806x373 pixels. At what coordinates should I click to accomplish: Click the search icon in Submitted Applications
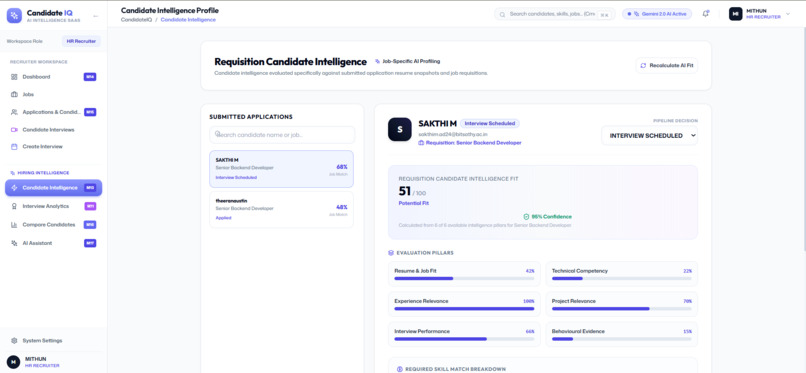click(217, 133)
